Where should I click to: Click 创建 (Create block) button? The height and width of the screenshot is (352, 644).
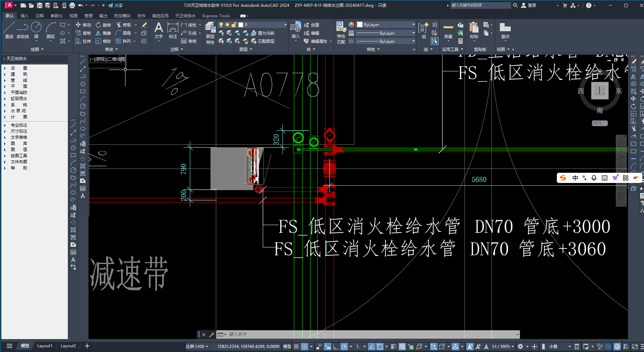(x=312, y=25)
